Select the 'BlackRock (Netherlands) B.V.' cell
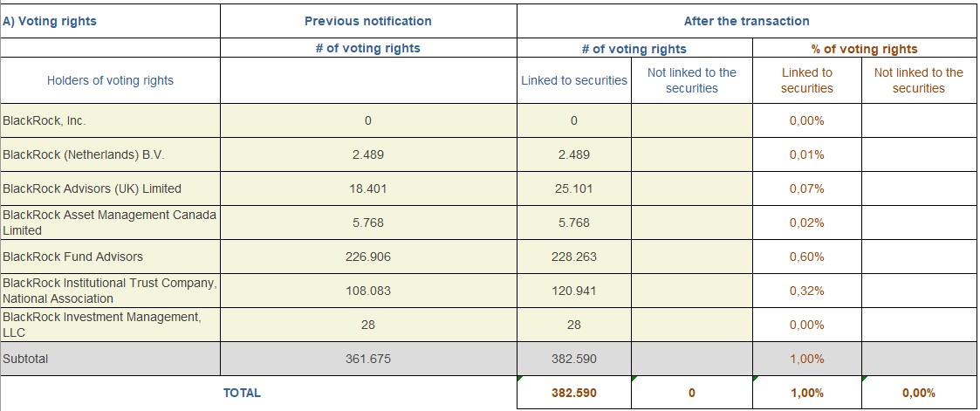The width and height of the screenshot is (980, 411). click(84, 154)
